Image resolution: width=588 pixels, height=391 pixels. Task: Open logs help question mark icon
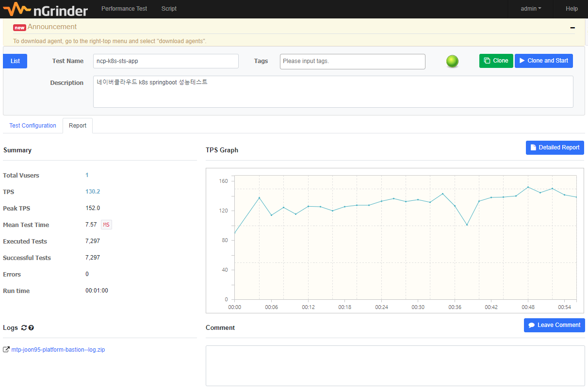coord(31,328)
